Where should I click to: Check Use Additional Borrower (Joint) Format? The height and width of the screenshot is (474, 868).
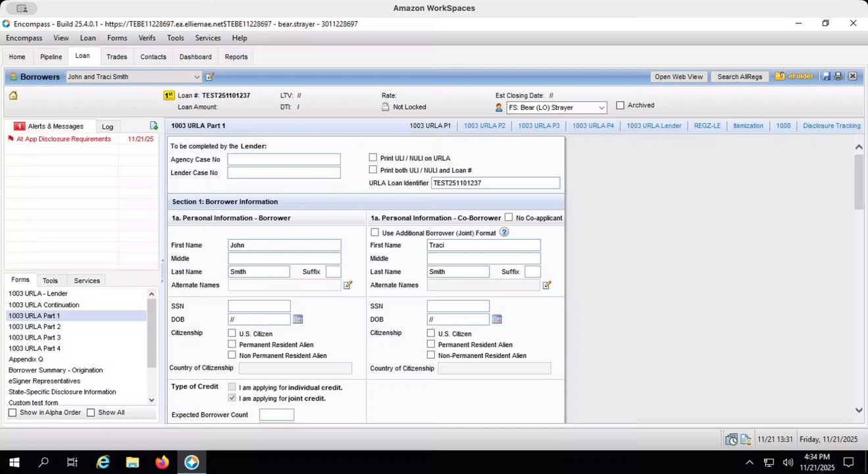[x=375, y=232]
